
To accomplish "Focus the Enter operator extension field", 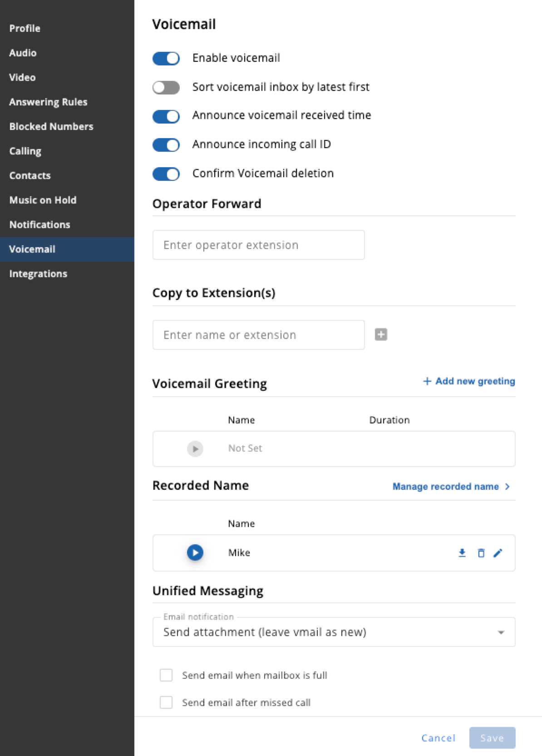I will (258, 245).
